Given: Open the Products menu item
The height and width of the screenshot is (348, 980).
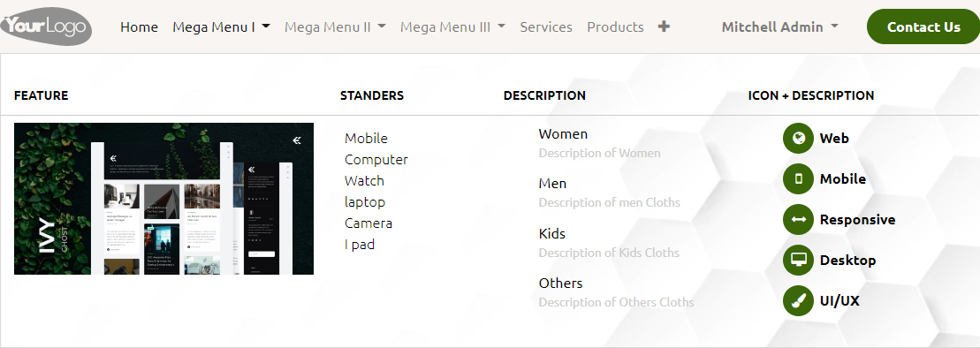Looking at the screenshot, I should coord(615,26).
